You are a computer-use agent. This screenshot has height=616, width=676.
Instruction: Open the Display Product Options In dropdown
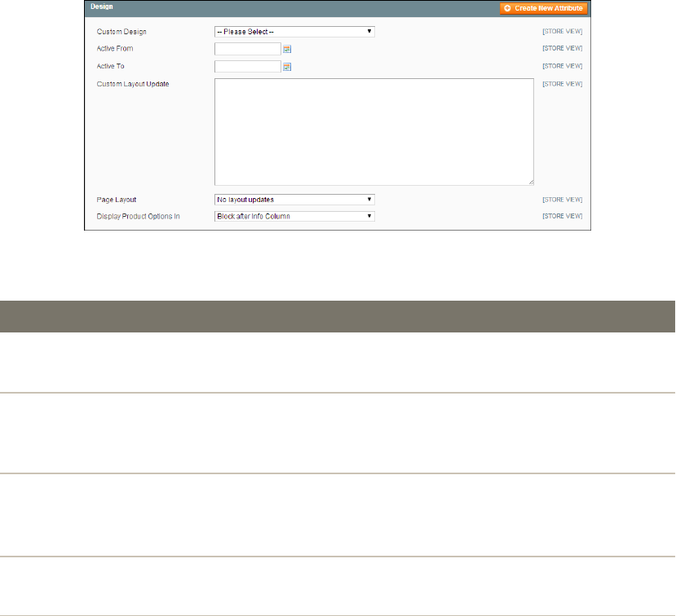(294, 216)
